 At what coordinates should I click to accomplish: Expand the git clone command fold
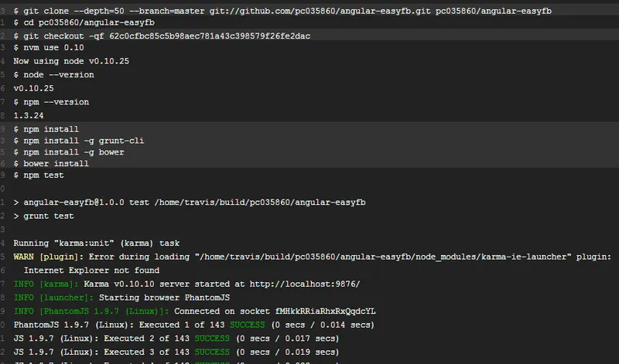point(155,9)
